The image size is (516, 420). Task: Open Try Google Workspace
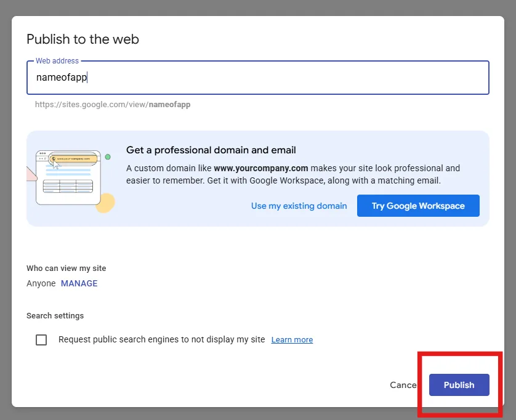pyautogui.click(x=418, y=206)
